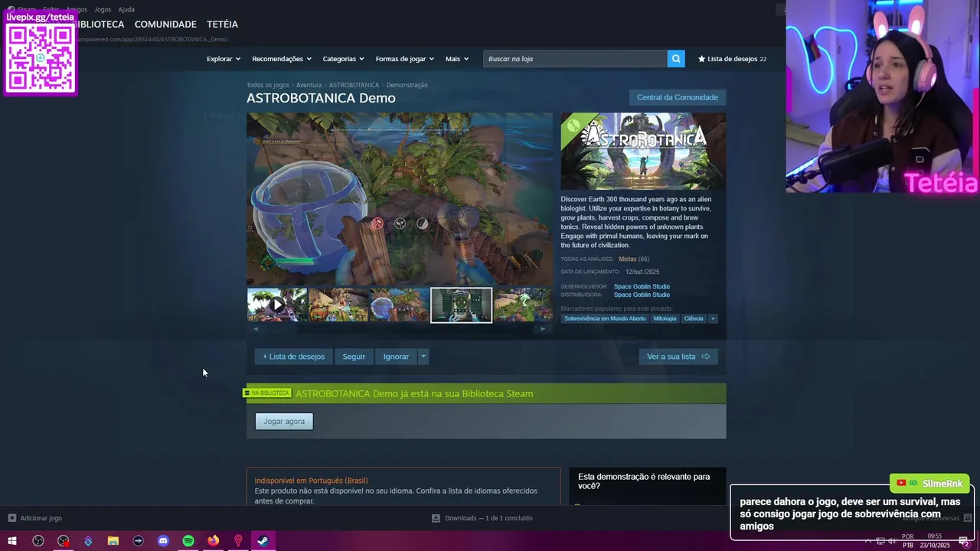Open the Mitologia tag
This screenshot has width=980, height=551.
(x=665, y=318)
